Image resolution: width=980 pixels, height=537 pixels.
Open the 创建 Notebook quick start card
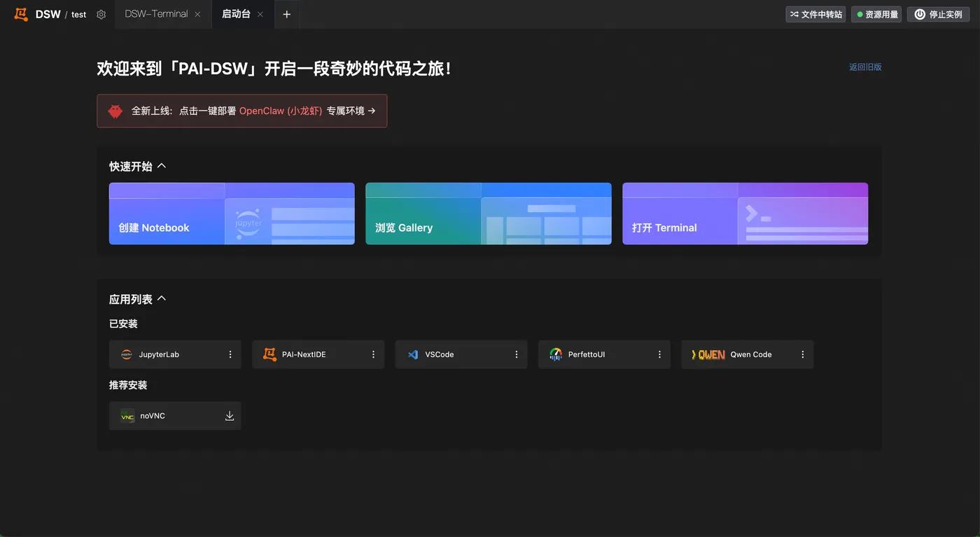tap(231, 214)
